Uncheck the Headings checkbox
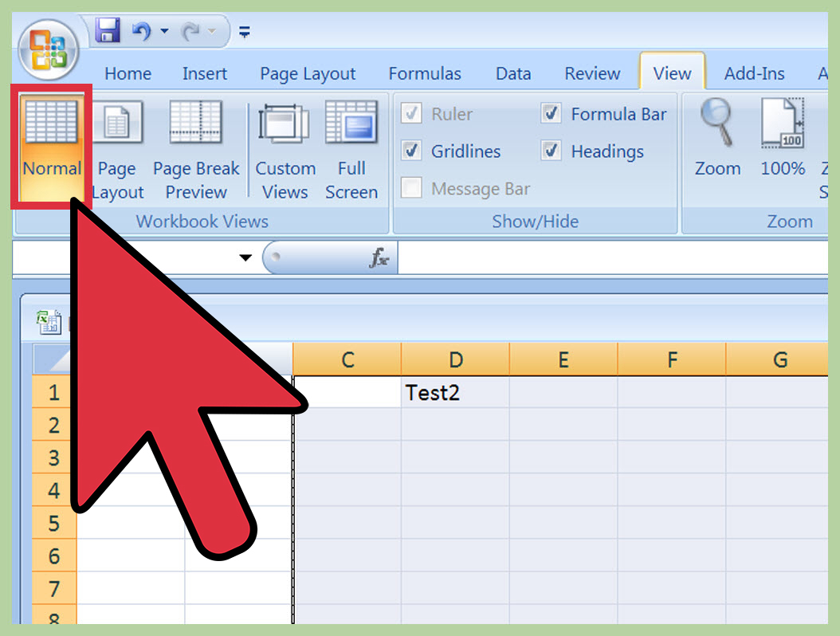This screenshot has height=636, width=840. (551, 151)
